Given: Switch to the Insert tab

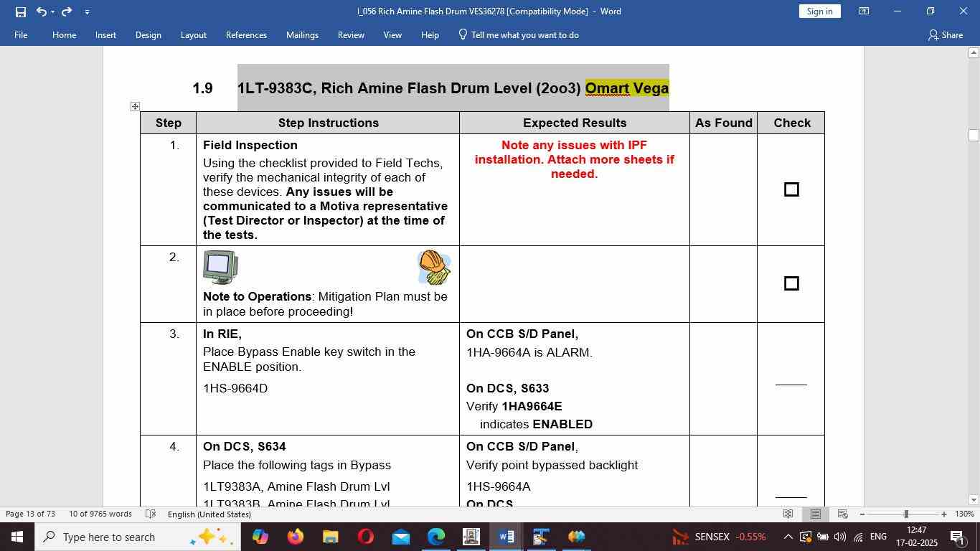Looking at the screenshot, I should [105, 34].
